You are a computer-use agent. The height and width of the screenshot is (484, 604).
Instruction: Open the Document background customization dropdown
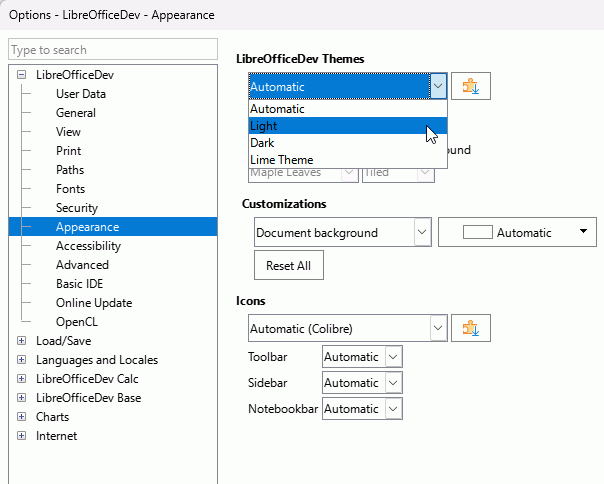coord(342,232)
